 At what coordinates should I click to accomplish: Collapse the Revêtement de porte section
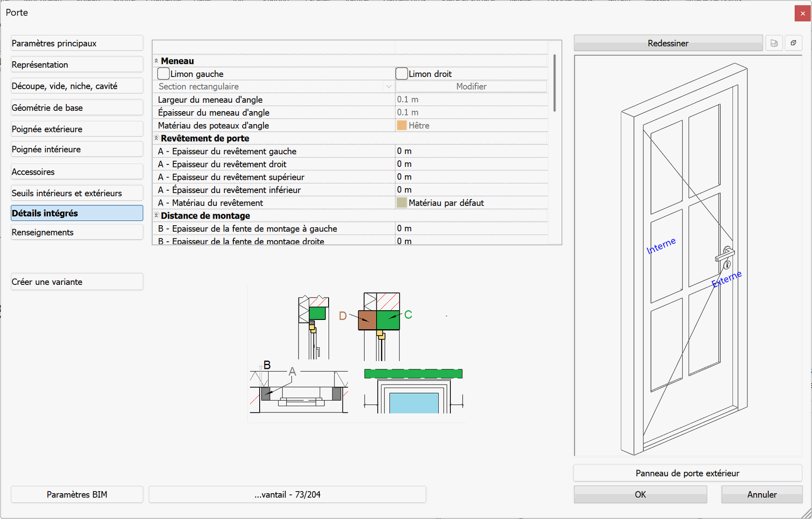[156, 138]
